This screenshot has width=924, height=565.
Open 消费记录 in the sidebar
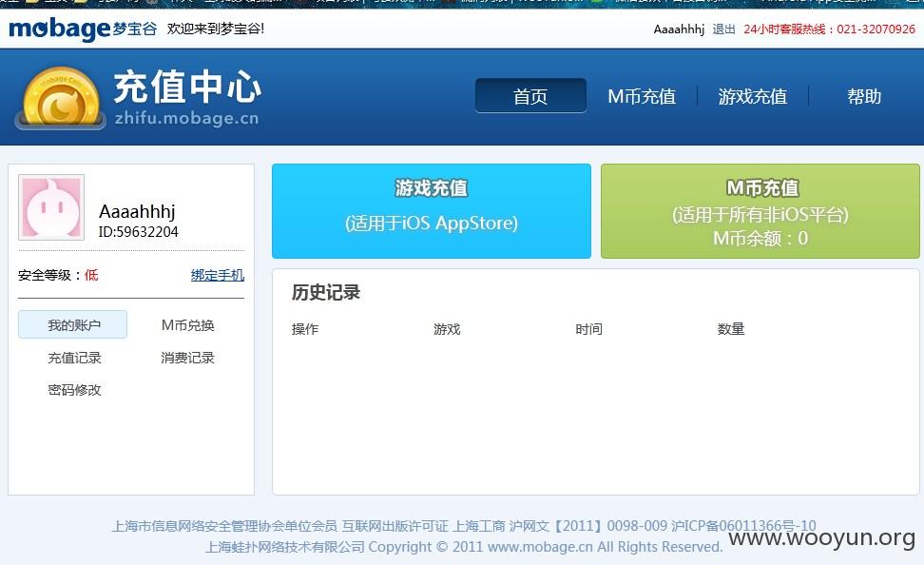[187, 358]
